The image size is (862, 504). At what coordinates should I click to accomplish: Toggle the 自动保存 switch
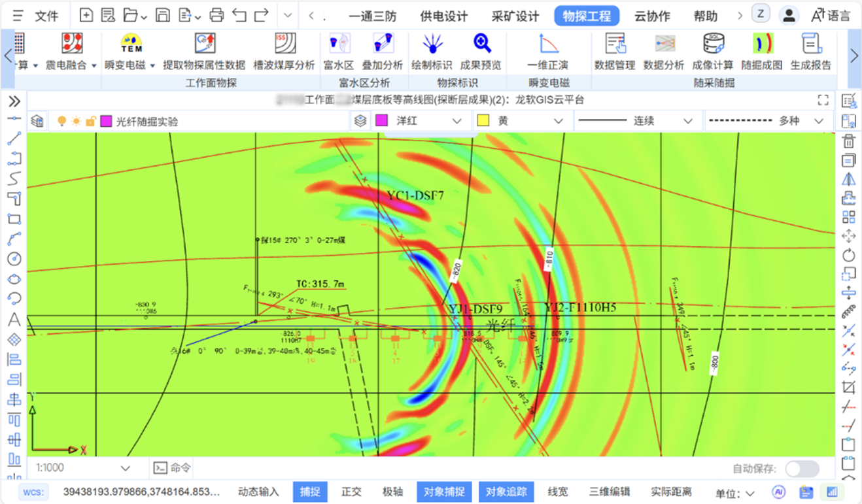pos(802,469)
